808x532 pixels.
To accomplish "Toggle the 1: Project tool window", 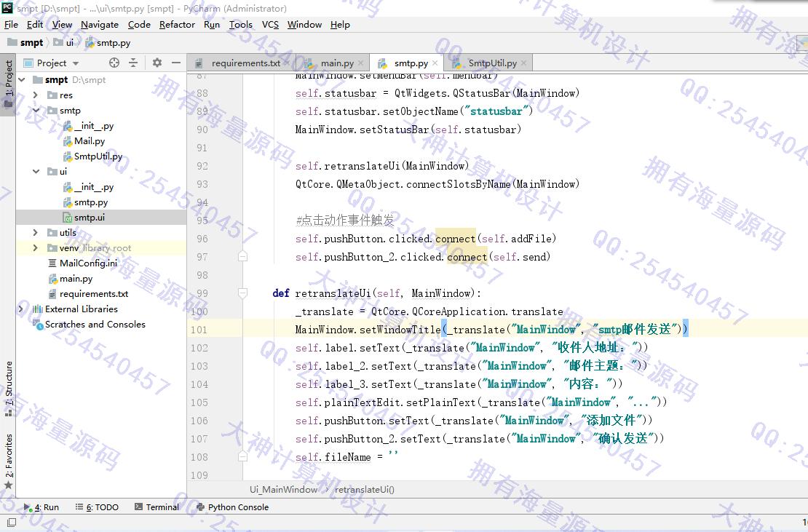I will [8, 84].
